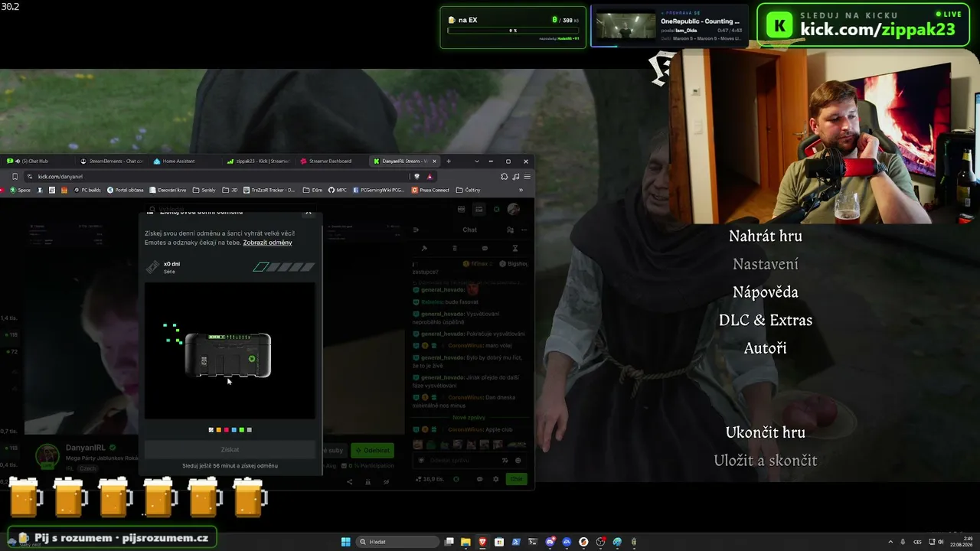980x551 pixels.
Task: Open the Prusa Connect bookmark
Action: [430, 190]
